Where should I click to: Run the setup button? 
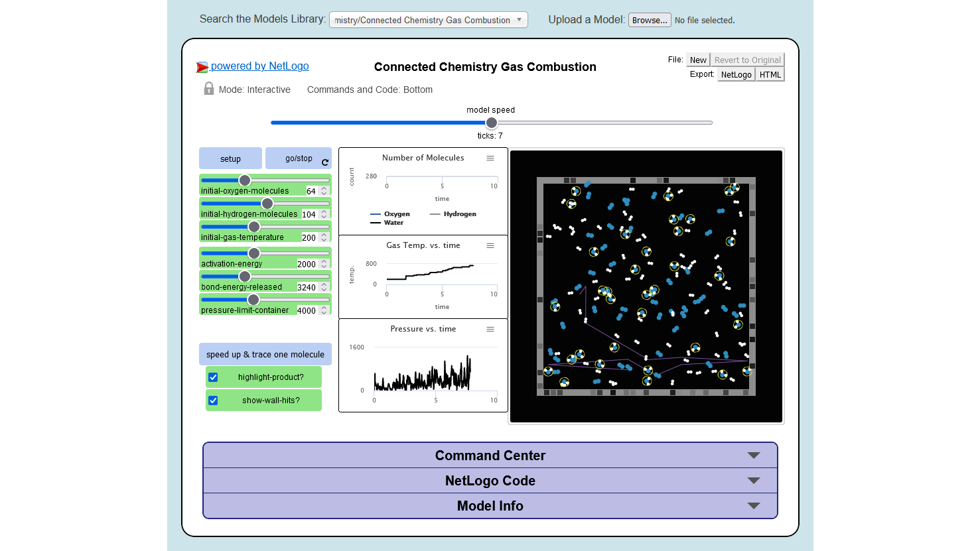(230, 158)
